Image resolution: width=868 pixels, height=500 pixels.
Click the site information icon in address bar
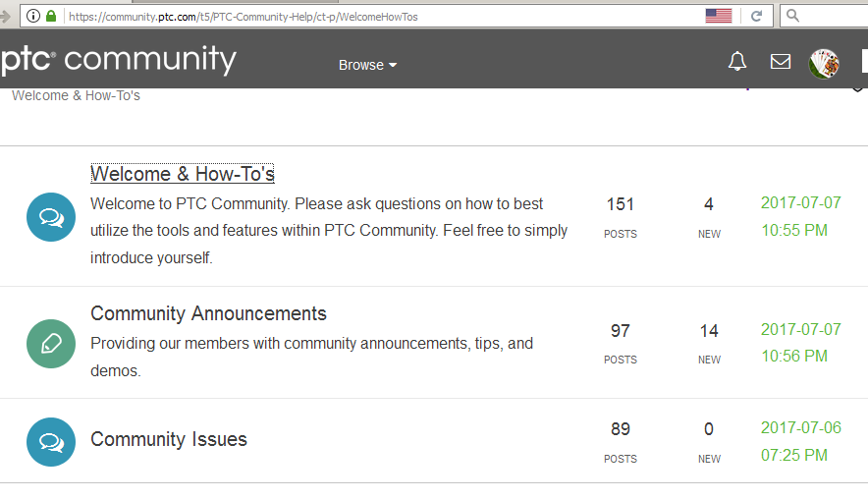coord(33,16)
